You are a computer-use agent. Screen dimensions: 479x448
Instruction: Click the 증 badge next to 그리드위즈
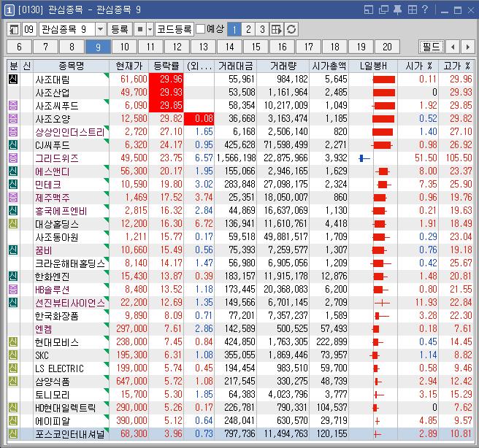tap(13, 158)
